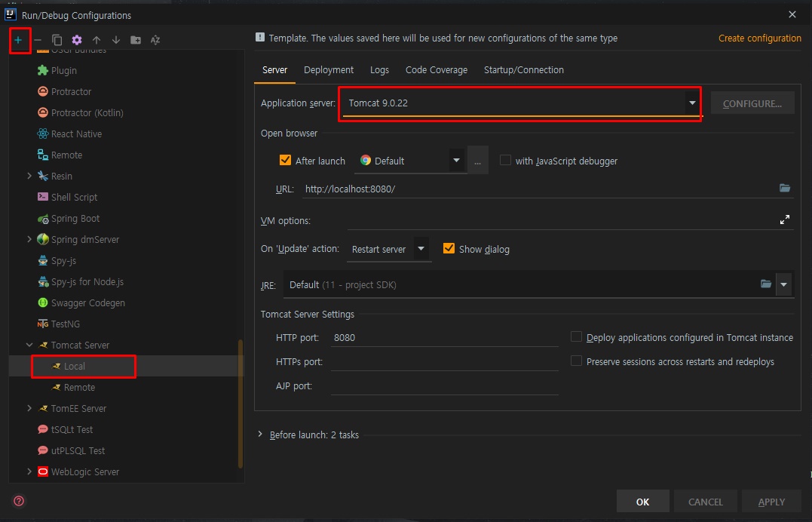The width and height of the screenshot is (812, 522).
Task: Open edit templates gear icon
Action: (x=77, y=40)
